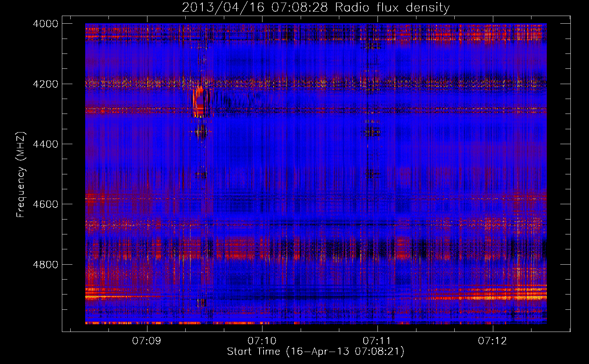Select the 4600 frequency tick label

click(x=46, y=204)
